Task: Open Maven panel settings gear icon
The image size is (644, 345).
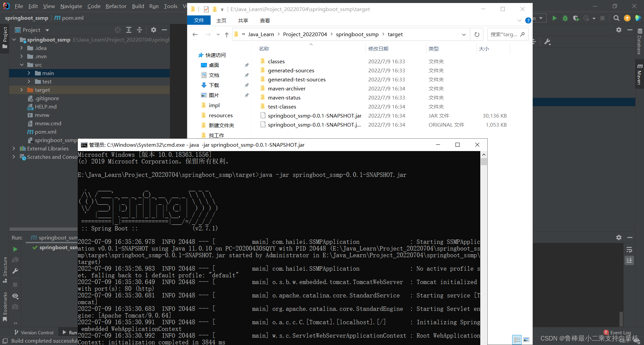Action: [619, 30]
